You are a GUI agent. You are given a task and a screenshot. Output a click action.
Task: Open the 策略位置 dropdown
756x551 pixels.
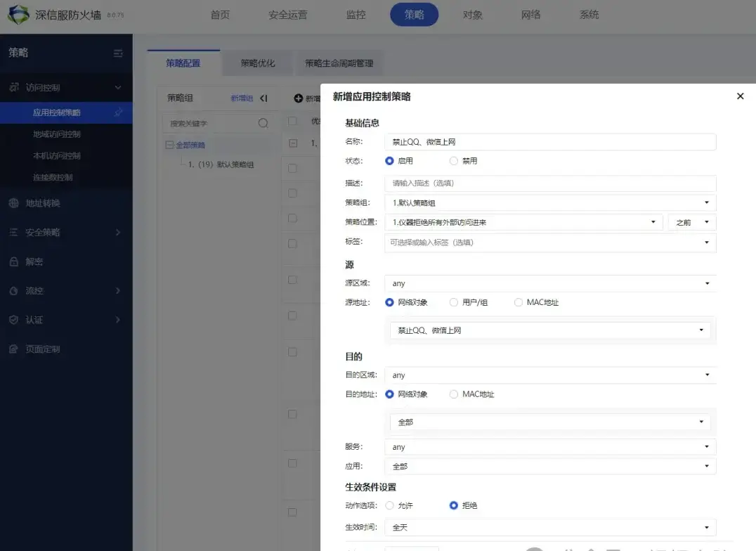523,222
